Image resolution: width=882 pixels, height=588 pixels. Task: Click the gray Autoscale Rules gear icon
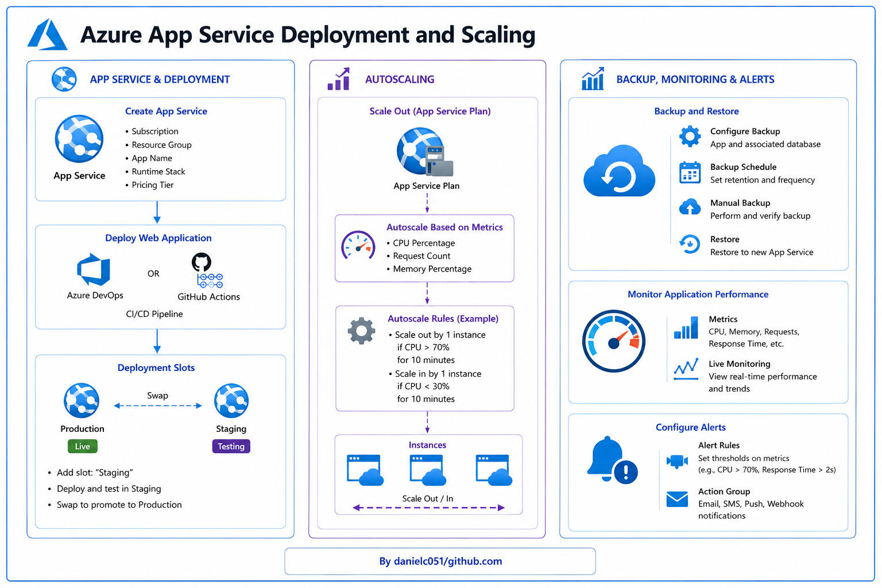click(x=361, y=331)
